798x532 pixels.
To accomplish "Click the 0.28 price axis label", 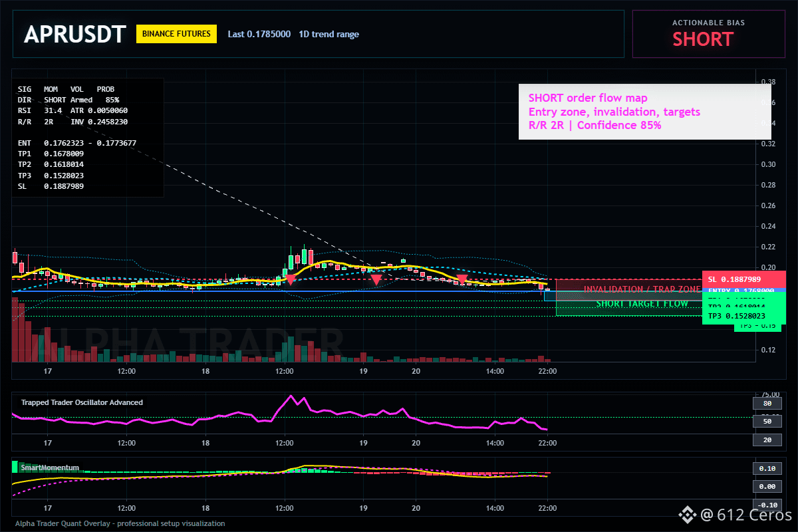I will [767, 185].
